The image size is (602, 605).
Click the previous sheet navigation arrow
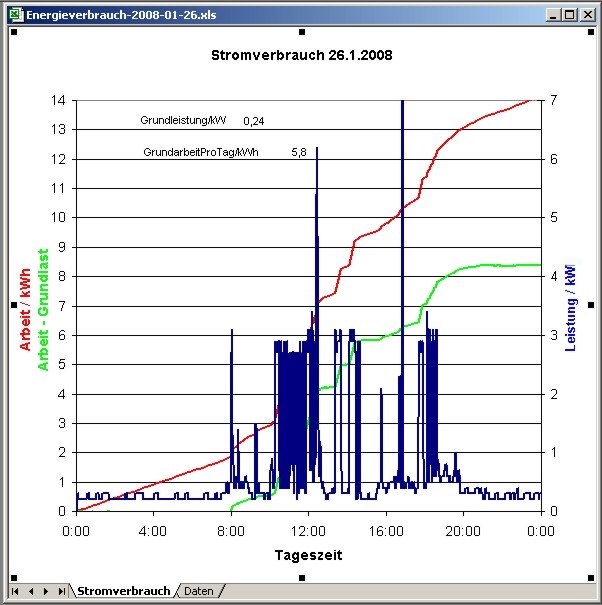[x=31, y=592]
